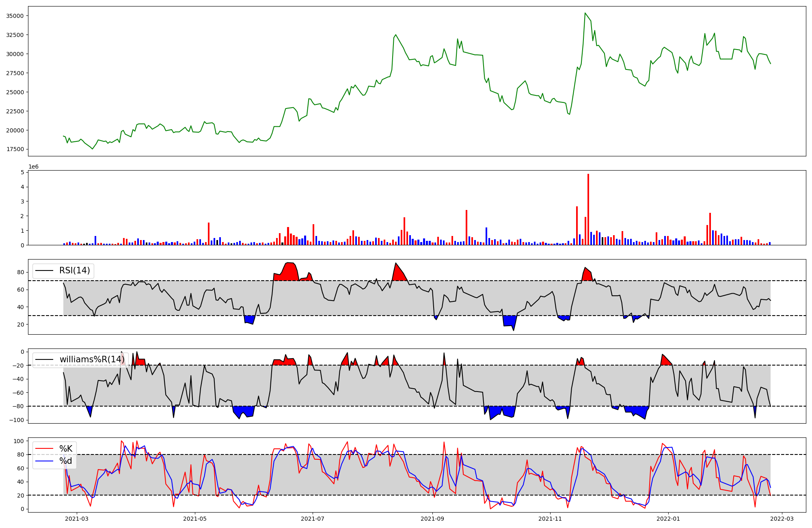Select the 2021-07 date tick label
The width and height of the screenshot is (812, 528).
click(x=313, y=519)
